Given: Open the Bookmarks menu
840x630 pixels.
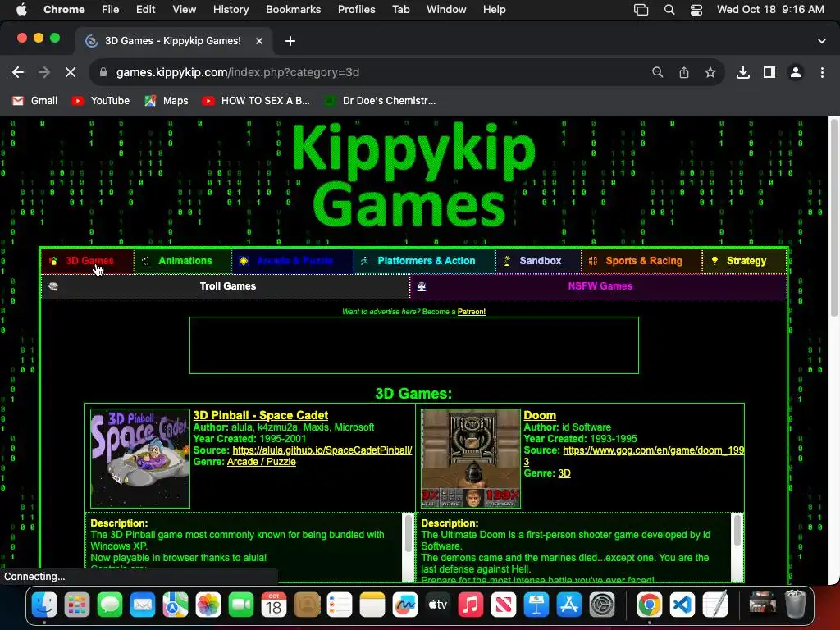Looking at the screenshot, I should click(x=293, y=10).
